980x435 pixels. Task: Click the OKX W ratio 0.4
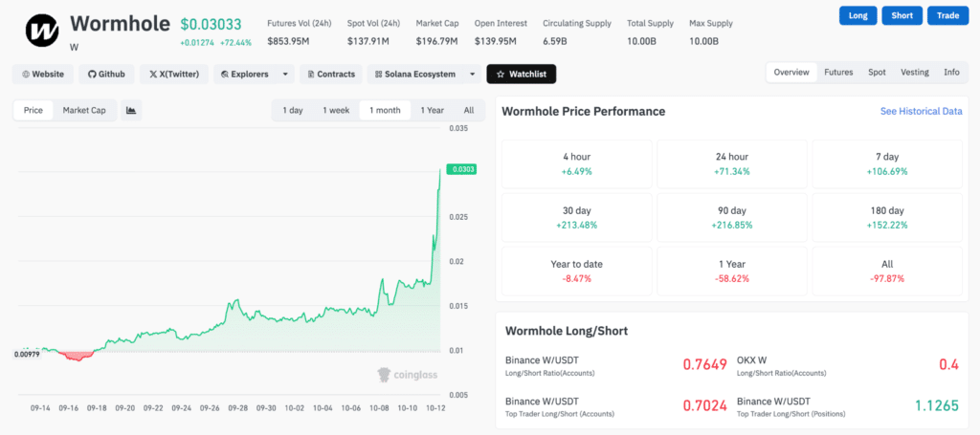(948, 365)
